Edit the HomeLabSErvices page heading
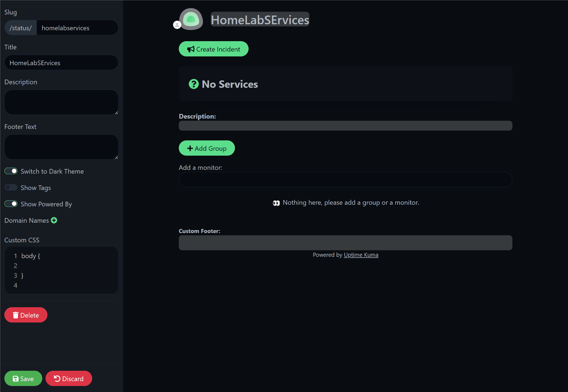 coord(260,20)
